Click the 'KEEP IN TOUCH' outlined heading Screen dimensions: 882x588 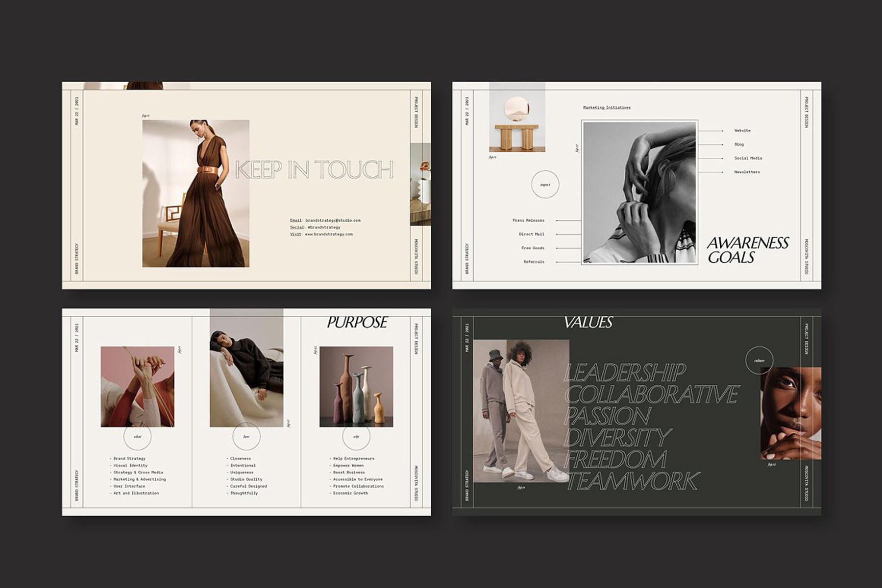point(314,169)
